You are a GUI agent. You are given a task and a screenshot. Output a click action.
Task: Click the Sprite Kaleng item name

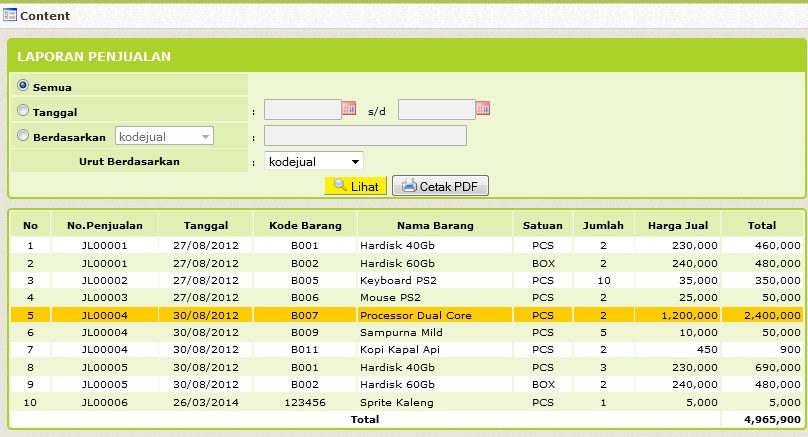[x=396, y=402]
